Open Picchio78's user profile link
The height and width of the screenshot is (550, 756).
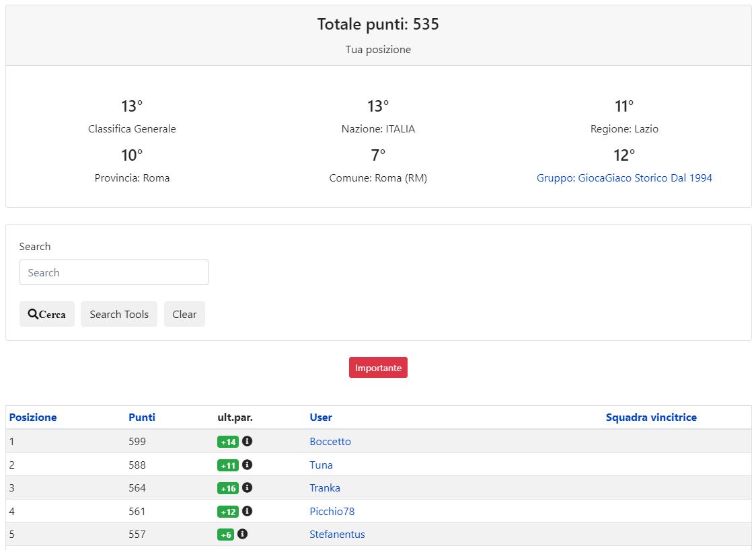pyautogui.click(x=332, y=511)
